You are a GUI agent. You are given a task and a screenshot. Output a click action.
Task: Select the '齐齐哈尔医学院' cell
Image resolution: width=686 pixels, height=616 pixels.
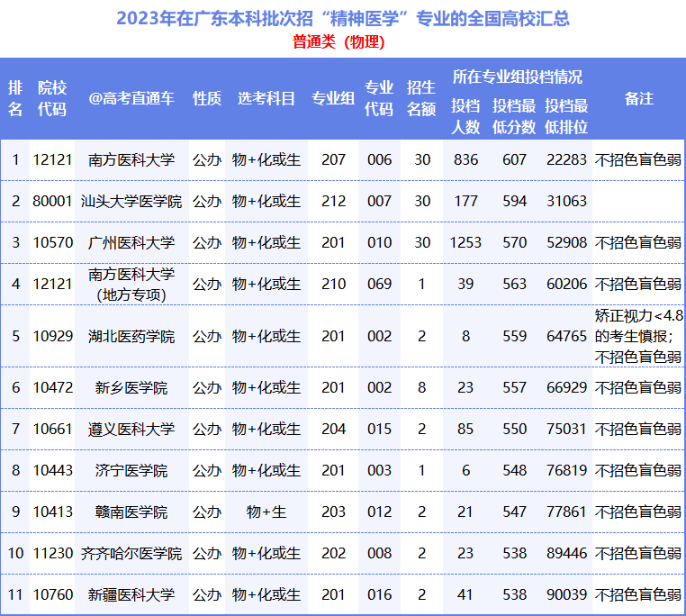point(131,553)
